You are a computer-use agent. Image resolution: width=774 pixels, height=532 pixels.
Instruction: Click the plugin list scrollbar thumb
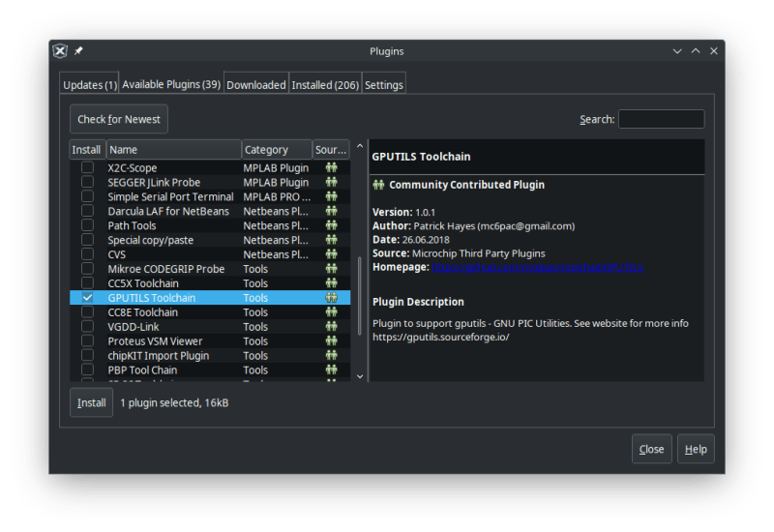[360, 296]
